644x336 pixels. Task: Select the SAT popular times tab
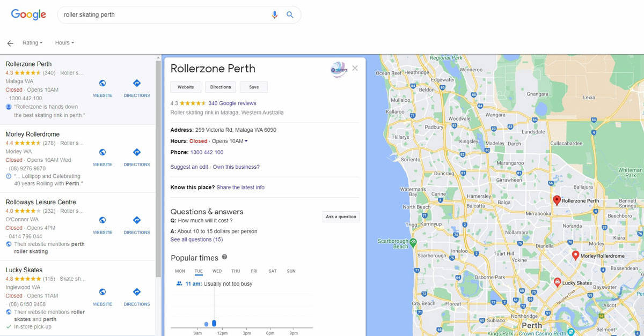point(273,271)
